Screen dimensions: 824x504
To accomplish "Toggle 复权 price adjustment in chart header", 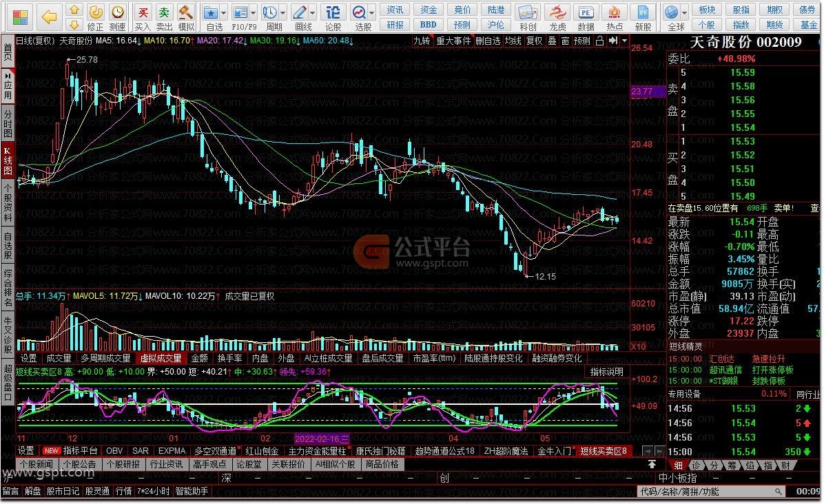I will (534, 41).
